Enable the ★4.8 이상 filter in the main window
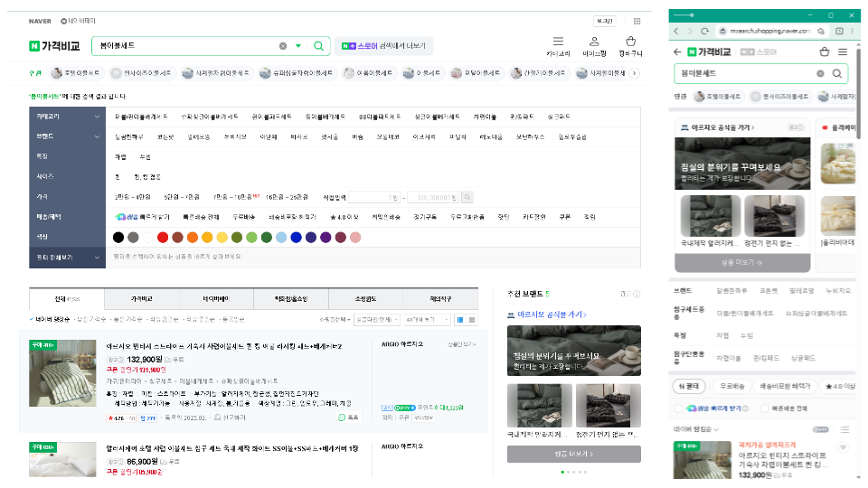 pyautogui.click(x=344, y=217)
